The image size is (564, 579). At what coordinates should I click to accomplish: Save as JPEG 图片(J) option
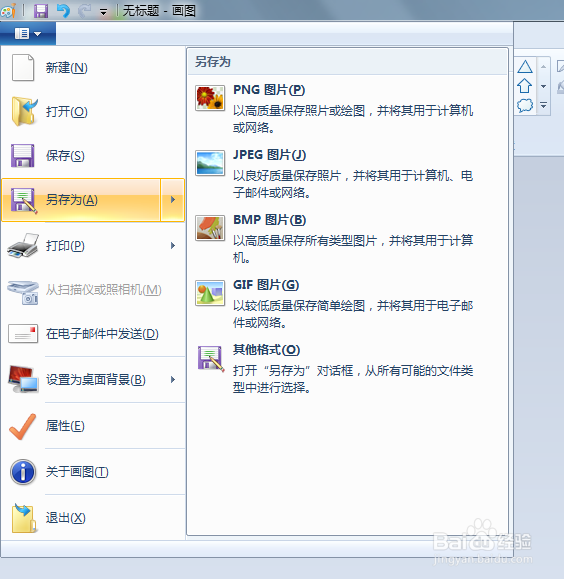coord(347,173)
